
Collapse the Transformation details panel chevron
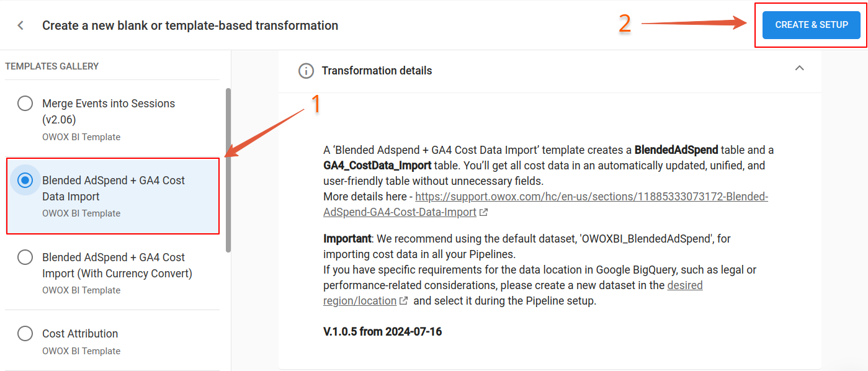pyautogui.click(x=799, y=68)
